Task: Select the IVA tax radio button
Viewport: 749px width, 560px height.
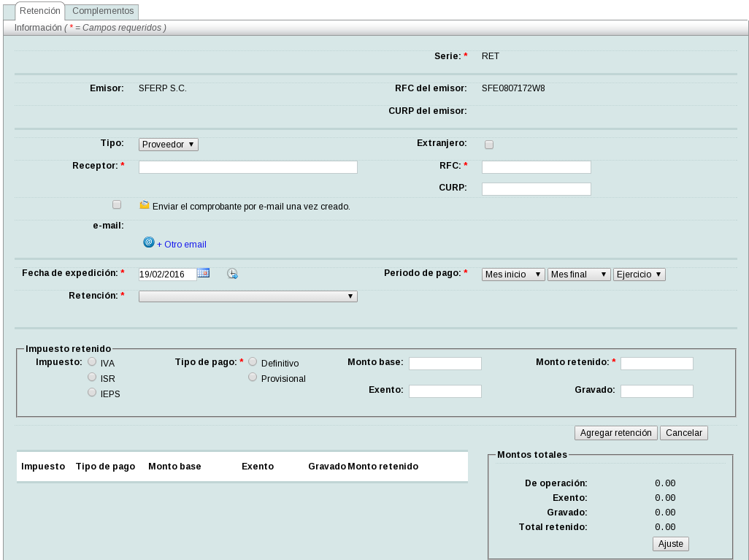Action: (x=92, y=361)
